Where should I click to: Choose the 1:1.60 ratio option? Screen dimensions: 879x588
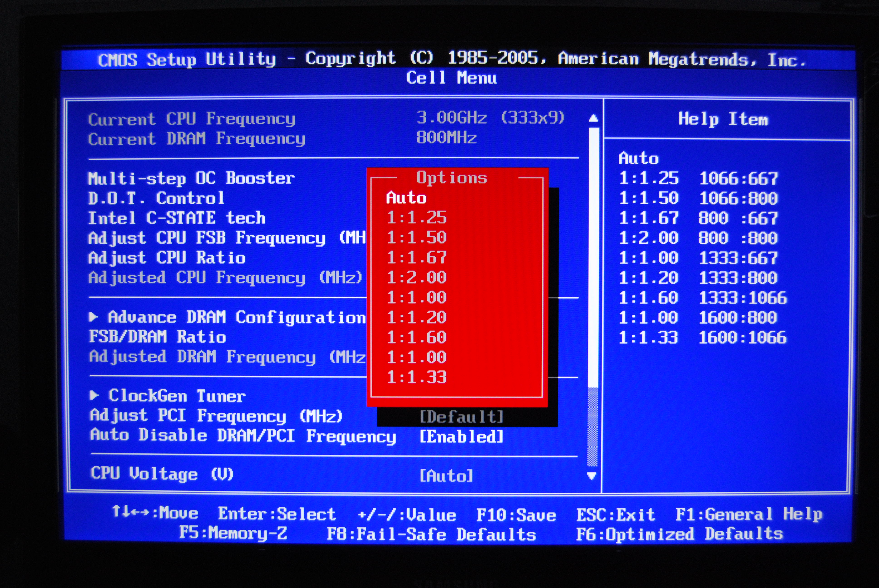[416, 337]
